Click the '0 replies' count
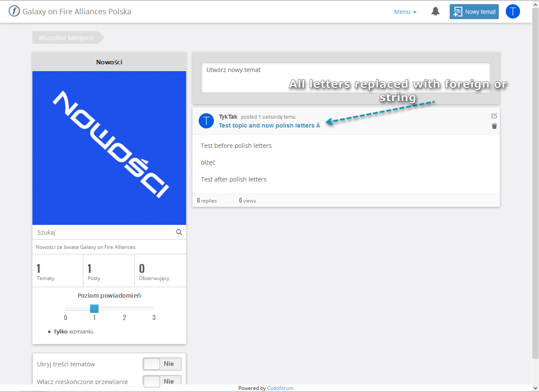The width and height of the screenshot is (539, 392). [207, 200]
